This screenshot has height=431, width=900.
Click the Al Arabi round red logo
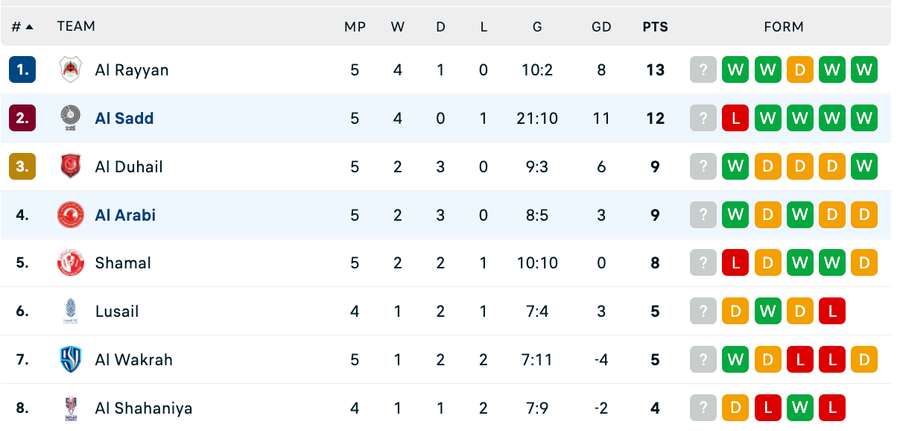71,215
